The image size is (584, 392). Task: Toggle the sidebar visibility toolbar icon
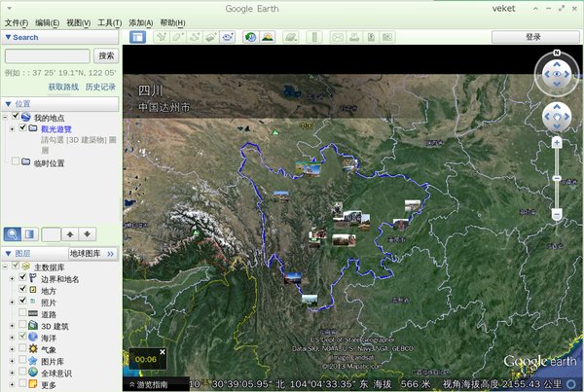pos(137,37)
